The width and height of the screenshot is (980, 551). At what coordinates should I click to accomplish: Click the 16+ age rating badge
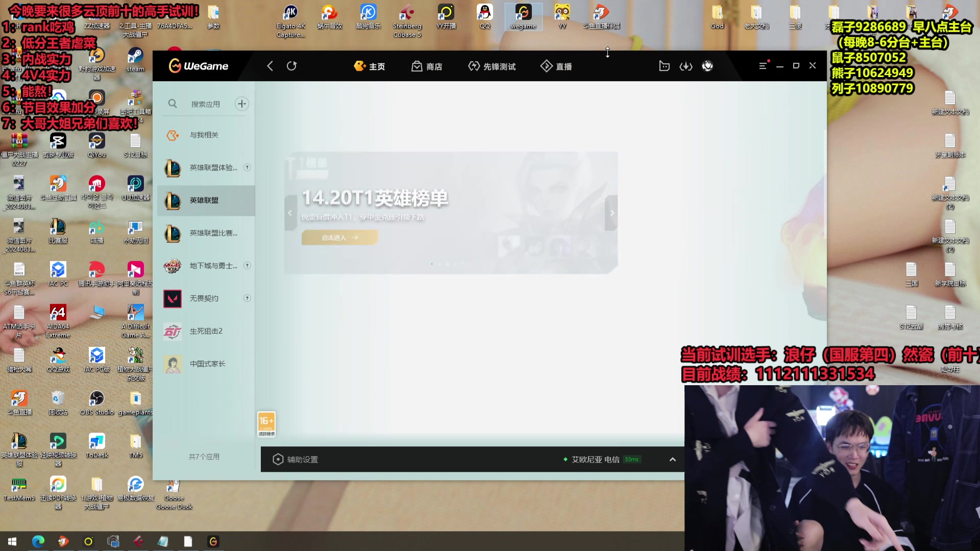[x=266, y=424]
